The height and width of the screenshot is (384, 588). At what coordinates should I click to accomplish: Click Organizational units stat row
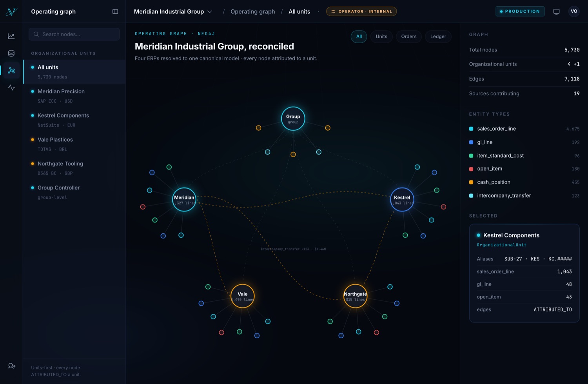524,64
